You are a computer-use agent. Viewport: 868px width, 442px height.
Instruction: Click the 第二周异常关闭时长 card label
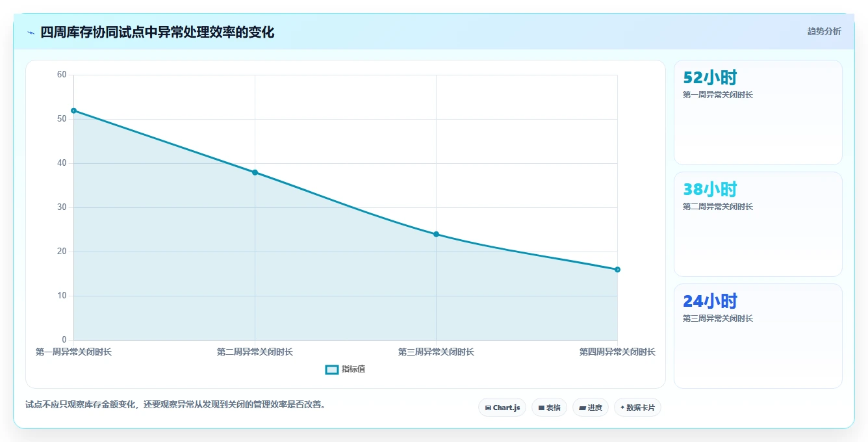[x=718, y=207]
